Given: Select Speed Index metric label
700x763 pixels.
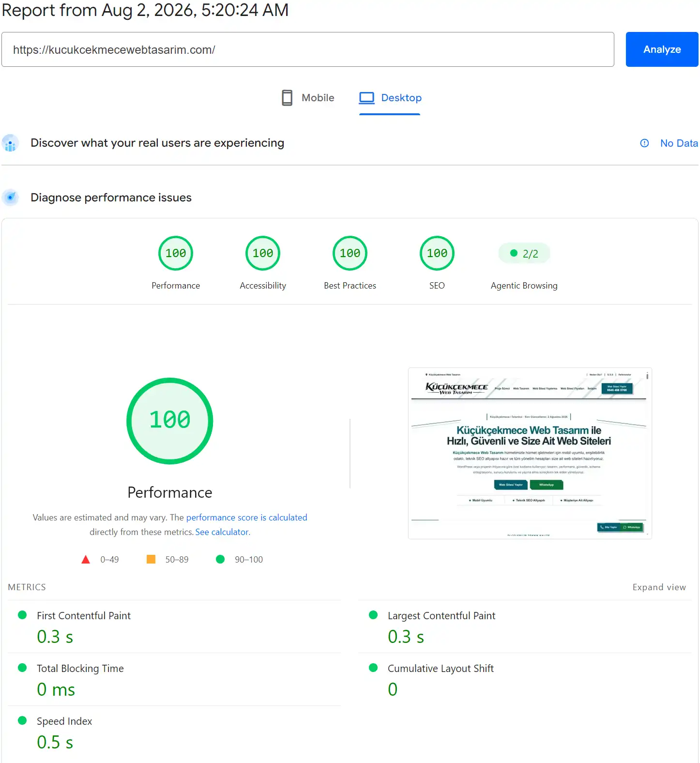Looking at the screenshot, I should pyautogui.click(x=64, y=721).
